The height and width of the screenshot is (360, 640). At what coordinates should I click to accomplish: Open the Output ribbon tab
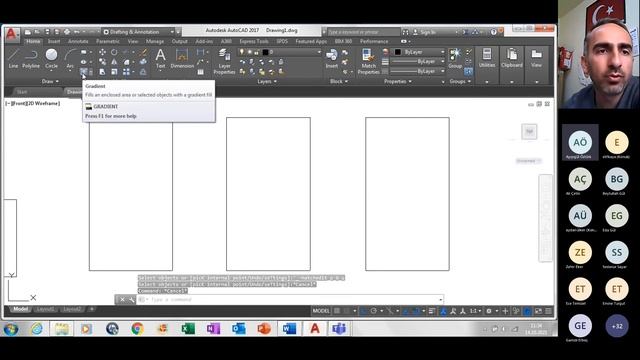coord(180,41)
